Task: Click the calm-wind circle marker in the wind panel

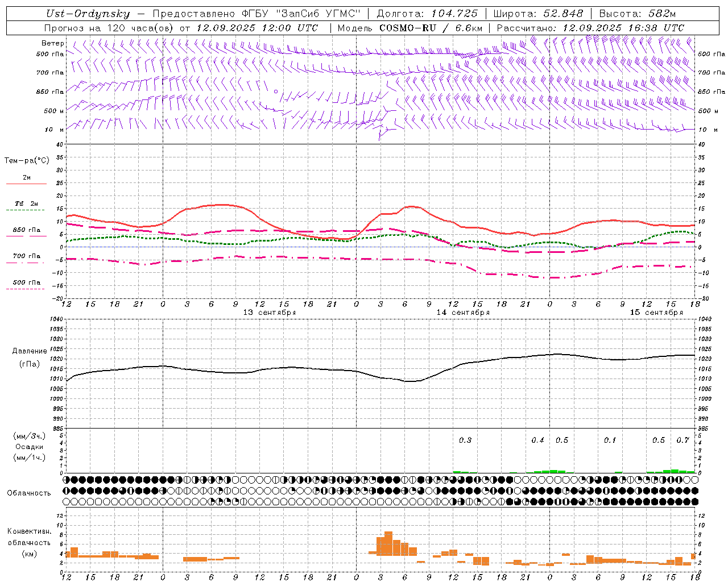Action: click(276, 91)
